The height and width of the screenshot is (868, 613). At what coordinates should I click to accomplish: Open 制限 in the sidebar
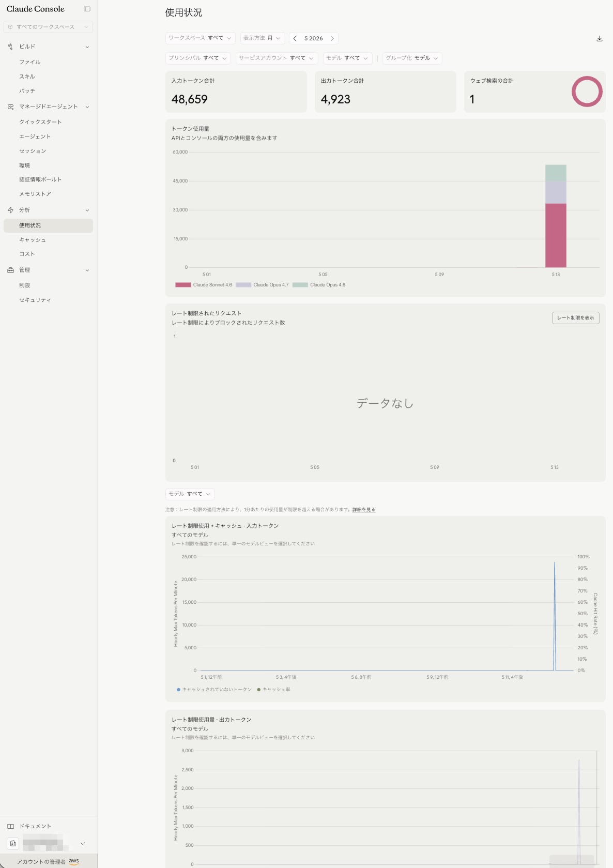click(49, 285)
